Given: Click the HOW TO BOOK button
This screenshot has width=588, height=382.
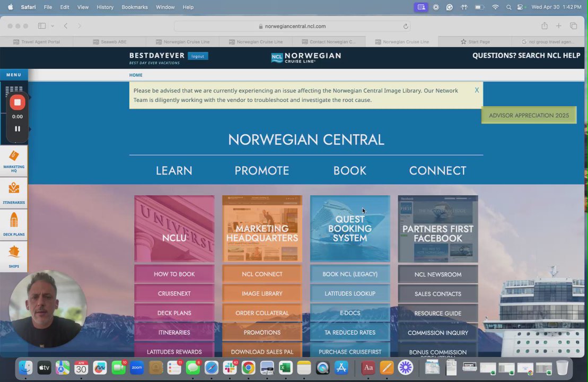Looking at the screenshot, I should point(174,274).
